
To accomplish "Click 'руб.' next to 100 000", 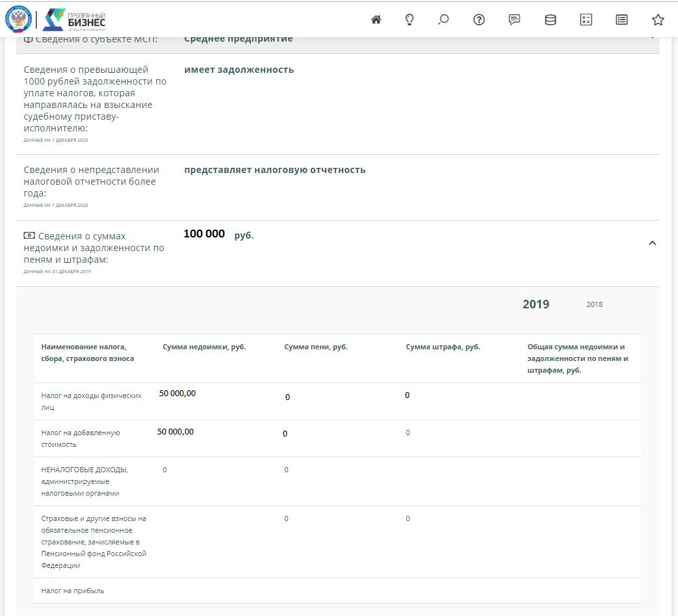I will point(244,235).
